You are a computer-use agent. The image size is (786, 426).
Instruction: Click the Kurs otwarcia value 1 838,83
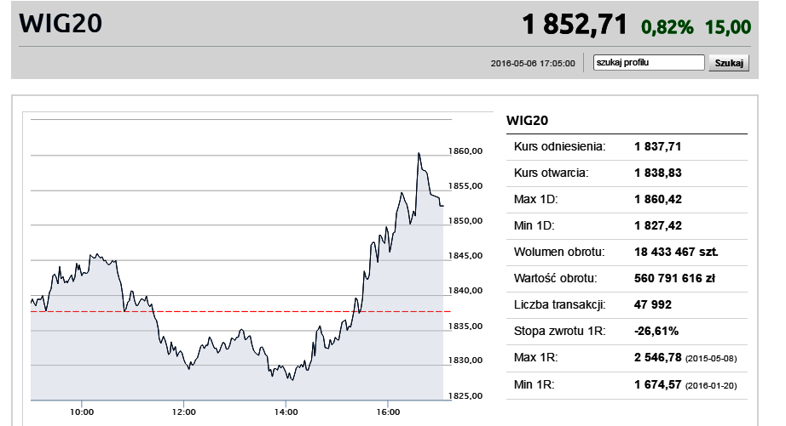coord(658,173)
